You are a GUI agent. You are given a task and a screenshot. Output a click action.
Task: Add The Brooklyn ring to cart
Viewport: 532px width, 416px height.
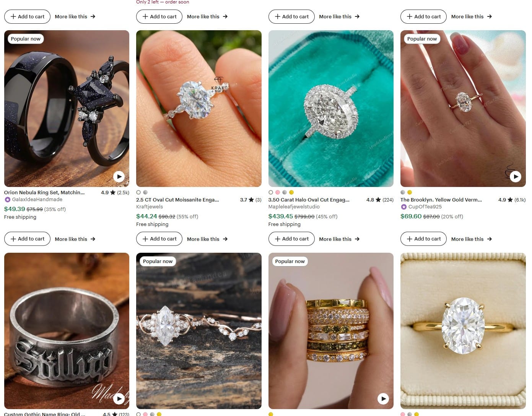[423, 239]
